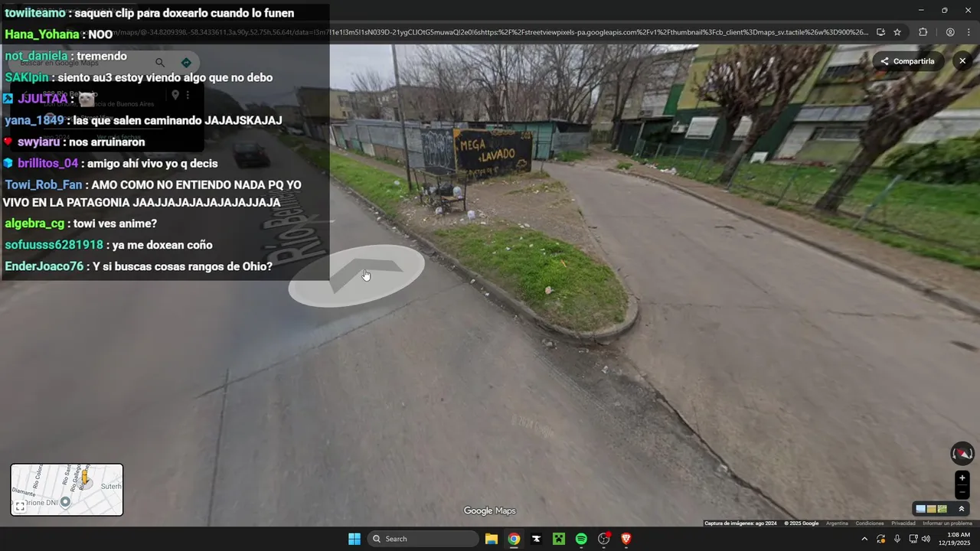This screenshot has height=551, width=980.
Task: Open Brave browser from the taskbar
Action: click(x=626, y=539)
